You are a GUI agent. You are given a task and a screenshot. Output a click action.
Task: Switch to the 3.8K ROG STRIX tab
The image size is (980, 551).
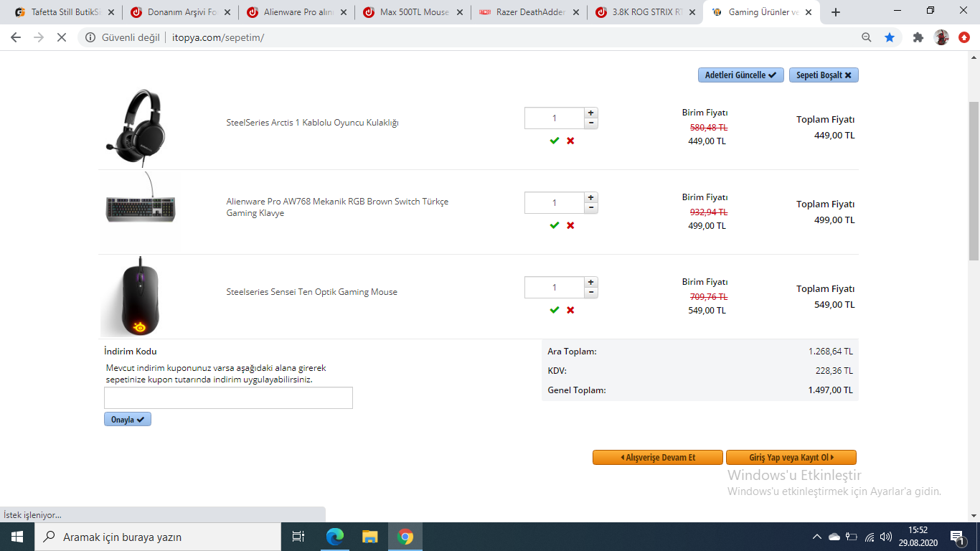[x=645, y=12]
